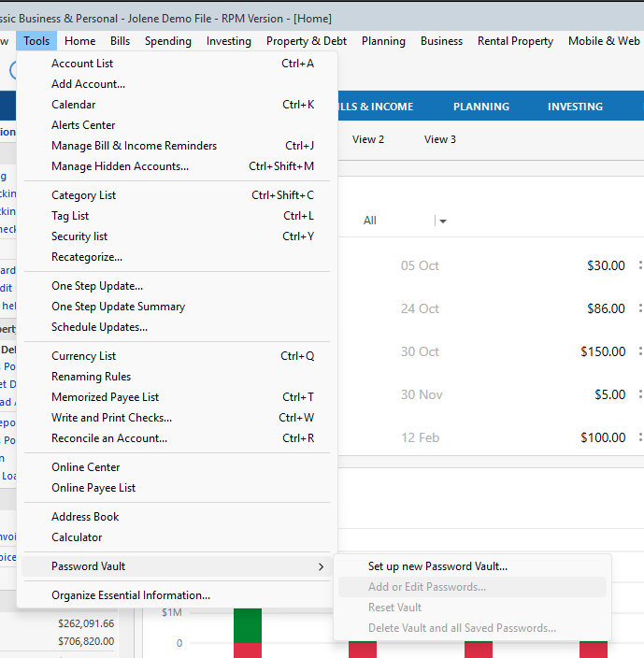Click Add or Edit Passwords... entry

click(472, 587)
